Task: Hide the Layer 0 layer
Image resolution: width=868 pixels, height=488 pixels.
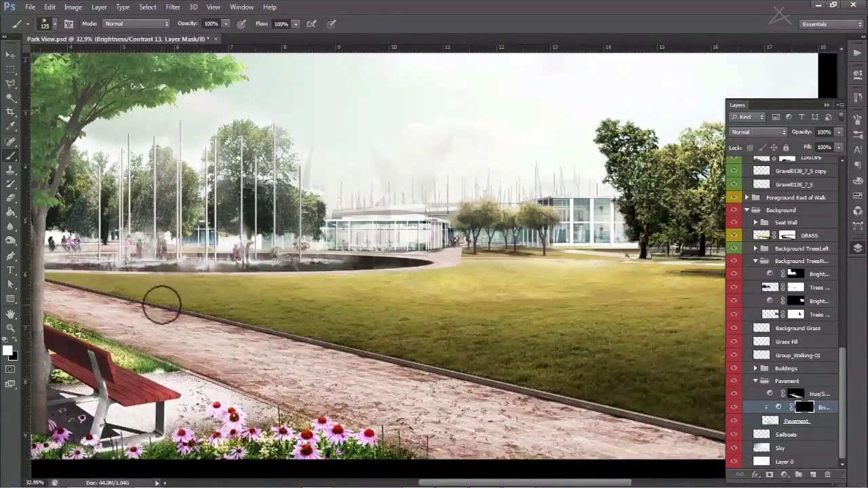Action: (x=734, y=462)
